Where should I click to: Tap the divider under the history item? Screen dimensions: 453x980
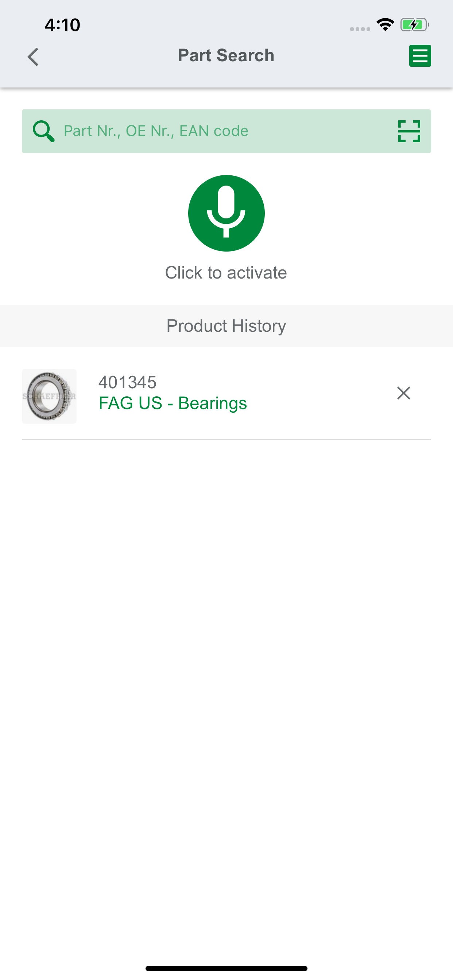click(226, 439)
